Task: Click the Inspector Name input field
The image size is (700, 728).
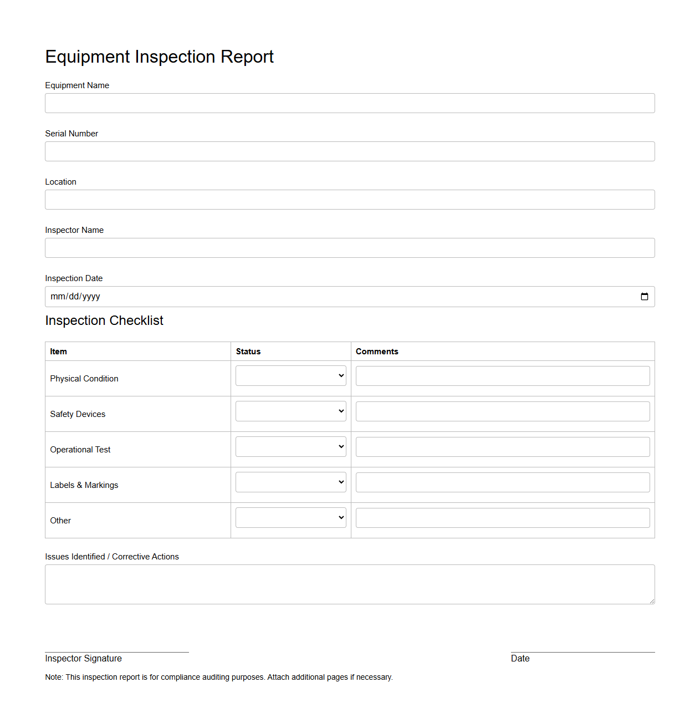Action: (349, 248)
